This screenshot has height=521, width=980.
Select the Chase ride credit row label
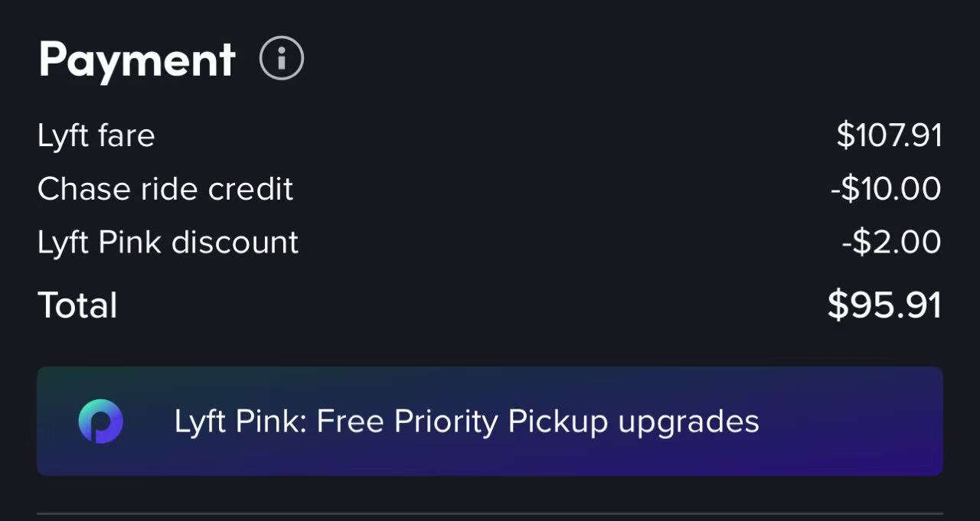point(165,189)
